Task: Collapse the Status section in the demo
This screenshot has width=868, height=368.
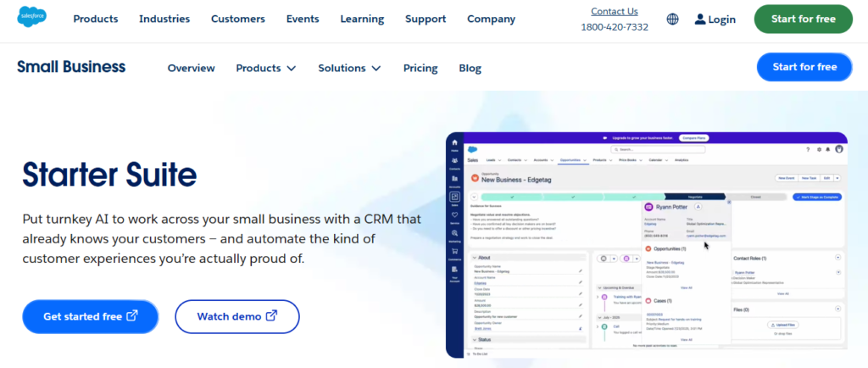Action: [475, 340]
